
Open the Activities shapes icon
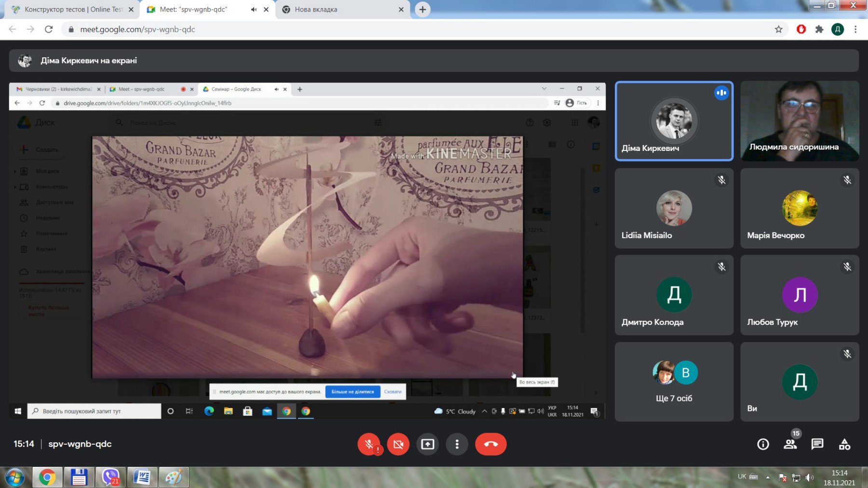coord(844,444)
